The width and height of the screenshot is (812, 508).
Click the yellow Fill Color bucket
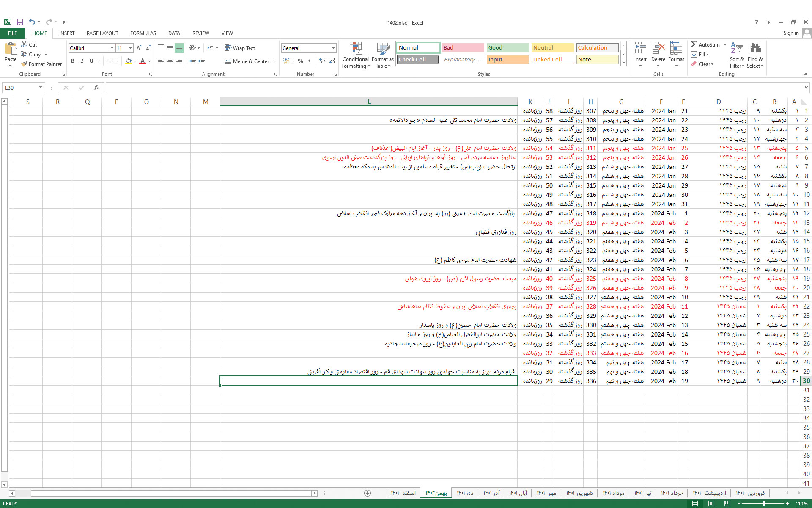(128, 61)
